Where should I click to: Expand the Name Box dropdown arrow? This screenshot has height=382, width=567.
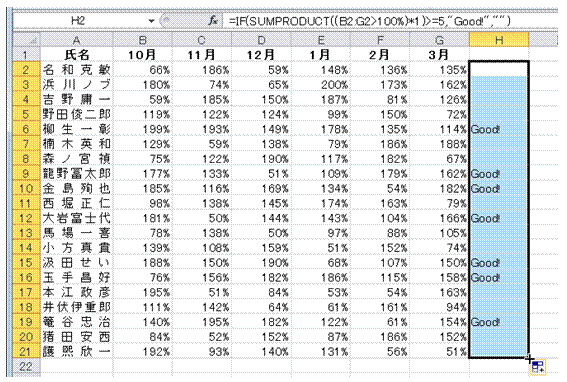(151, 21)
